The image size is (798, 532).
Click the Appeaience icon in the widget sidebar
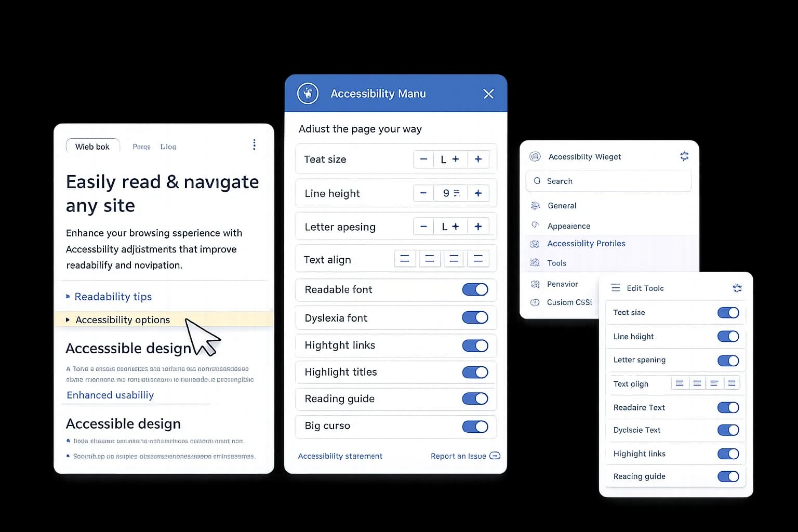tap(535, 225)
